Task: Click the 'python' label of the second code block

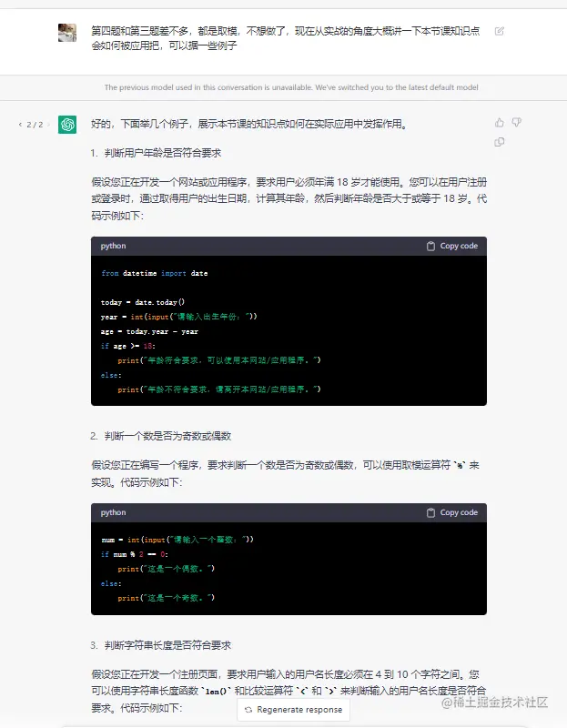Action: coord(113,512)
